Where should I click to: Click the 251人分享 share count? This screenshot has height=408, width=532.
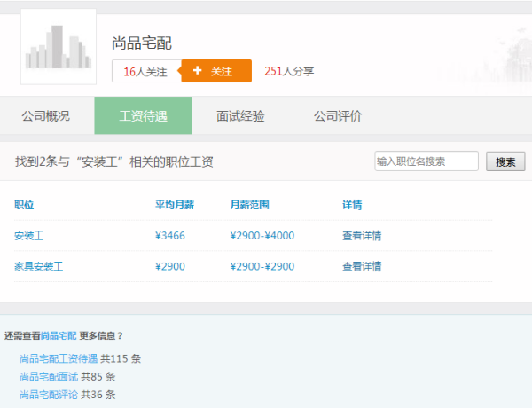click(x=289, y=71)
